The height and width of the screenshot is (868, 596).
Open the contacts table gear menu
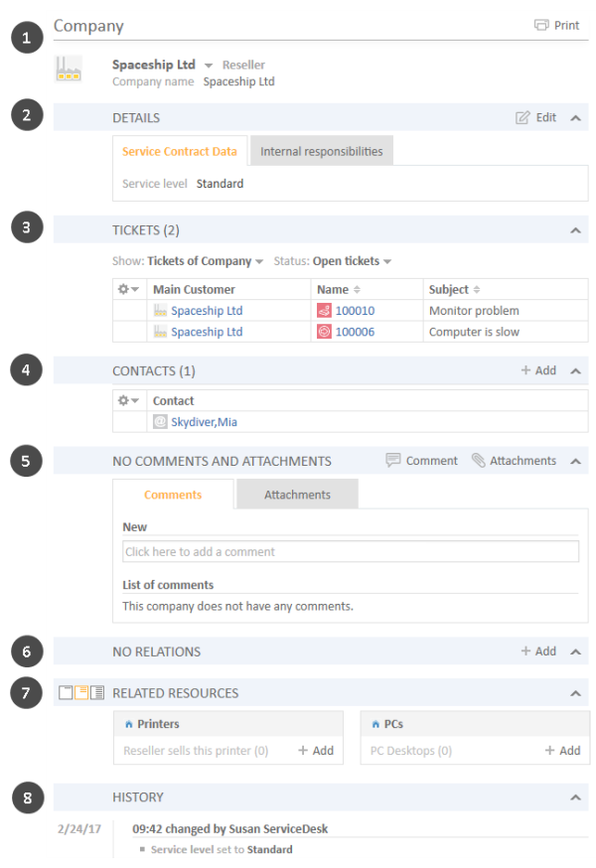pos(128,400)
